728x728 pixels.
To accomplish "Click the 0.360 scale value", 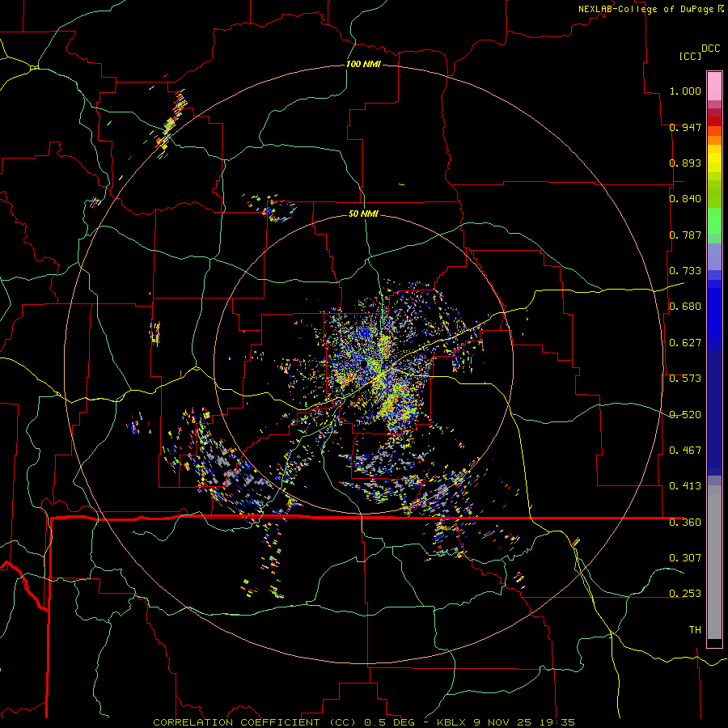I will 685,523.
